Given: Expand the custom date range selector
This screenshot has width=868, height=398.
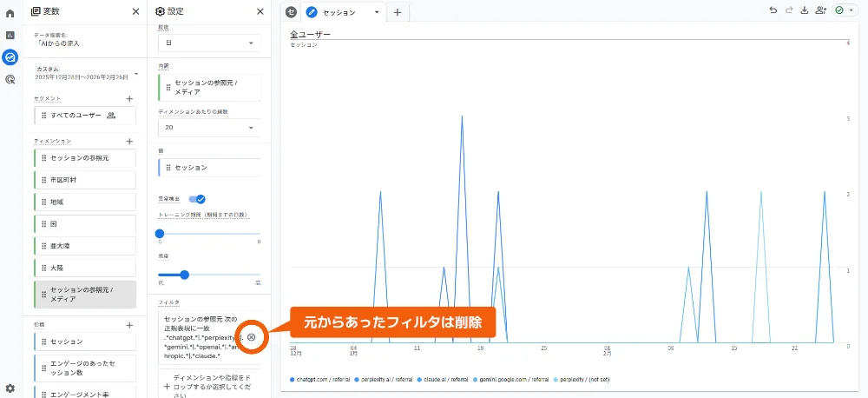Looking at the screenshot, I should point(136,73).
